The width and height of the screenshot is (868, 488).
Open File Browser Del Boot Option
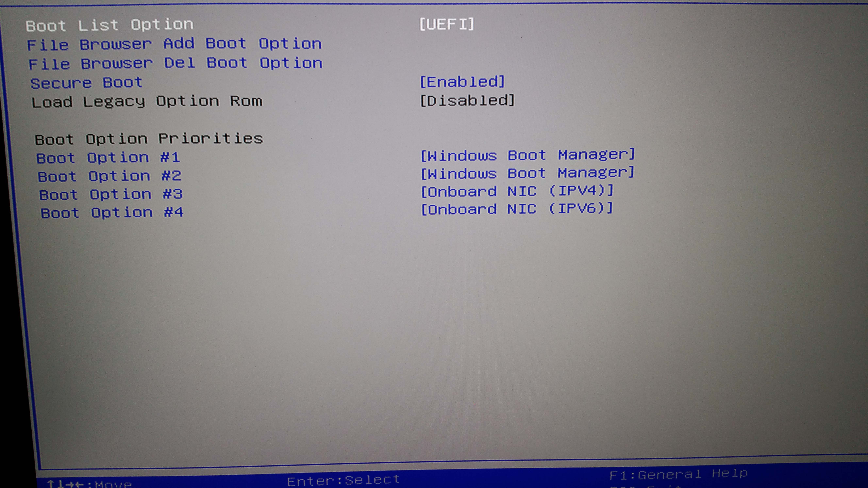click(175, 63)
